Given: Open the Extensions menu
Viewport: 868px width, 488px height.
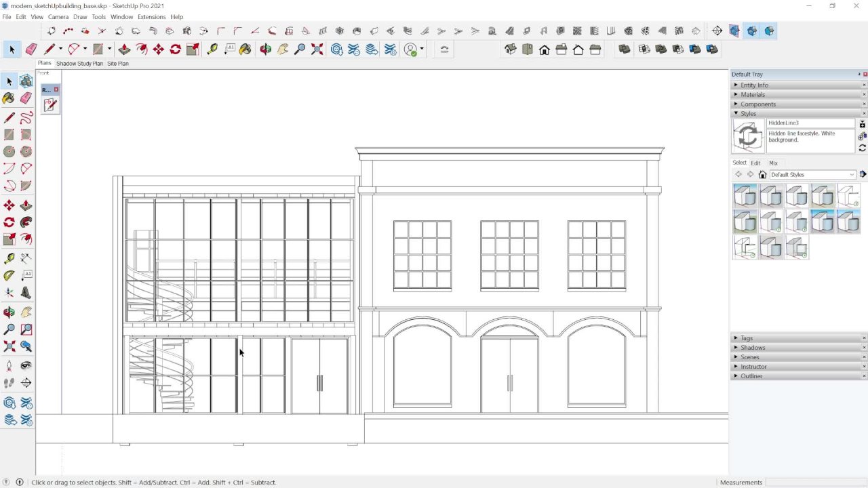Looking at the screenshot, I should point(151,17).
